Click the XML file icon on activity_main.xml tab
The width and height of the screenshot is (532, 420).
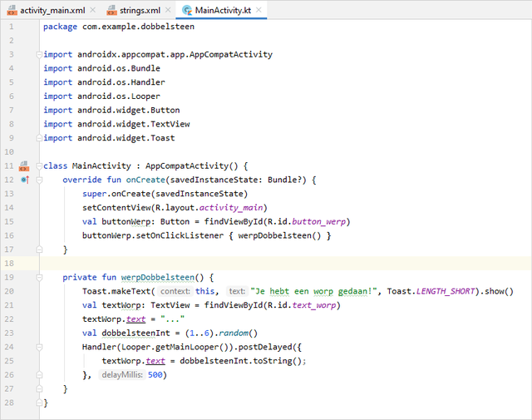tap(11, 10)
